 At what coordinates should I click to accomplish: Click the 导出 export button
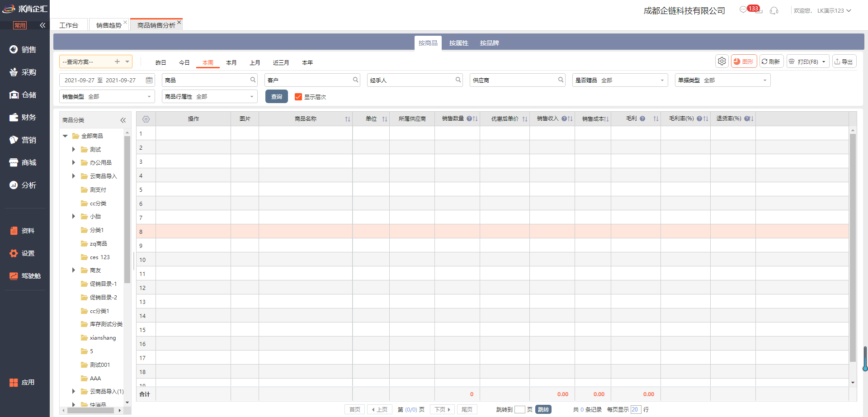844,62
